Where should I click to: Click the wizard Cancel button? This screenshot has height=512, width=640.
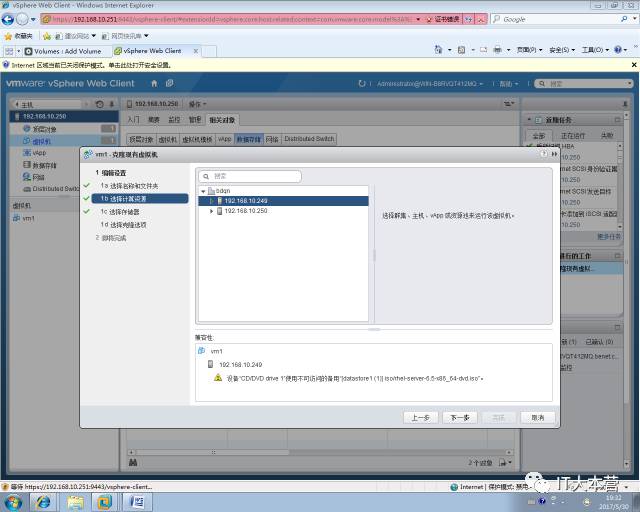click(x=538, y=418)
